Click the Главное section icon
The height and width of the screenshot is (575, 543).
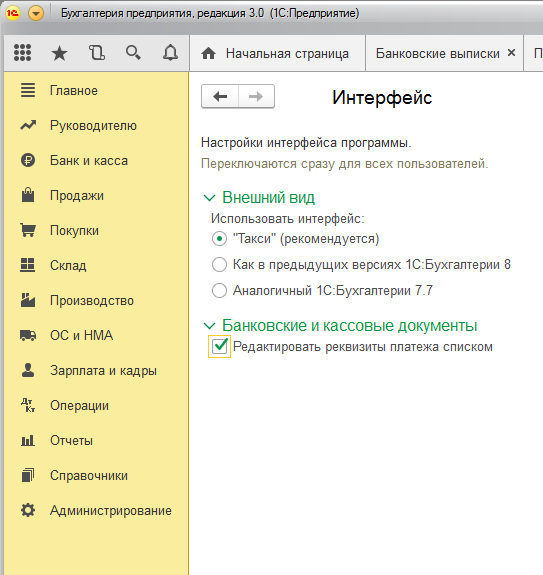[28, 90]
